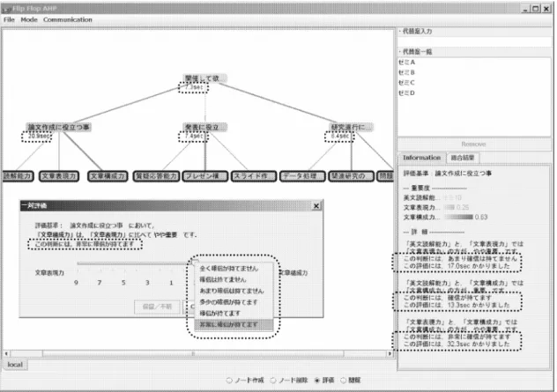Click the 7.4sec label under 発表に役立…
The width and height of the screenshot is (557, 392).
coord(193,137)
